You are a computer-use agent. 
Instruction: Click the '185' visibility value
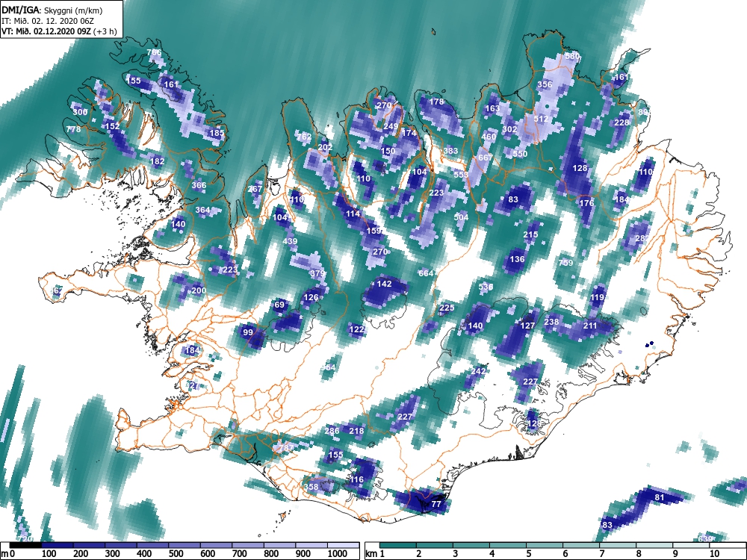[217, 133]
